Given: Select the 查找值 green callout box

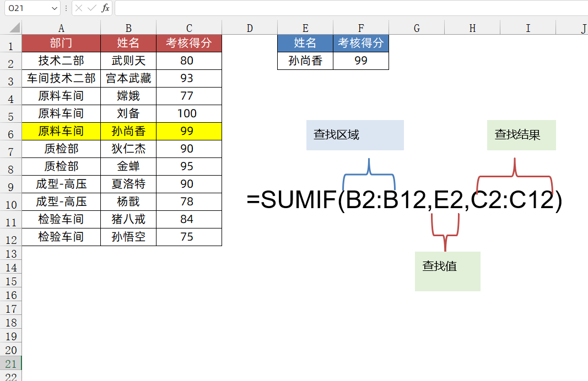Looking at the screenshot, I should tap(447, 271).
